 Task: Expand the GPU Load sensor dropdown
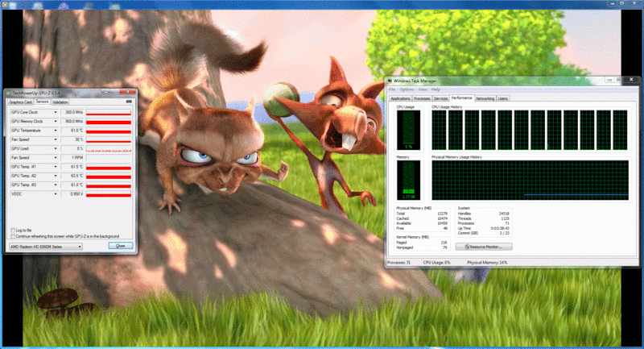click(56, 148)
